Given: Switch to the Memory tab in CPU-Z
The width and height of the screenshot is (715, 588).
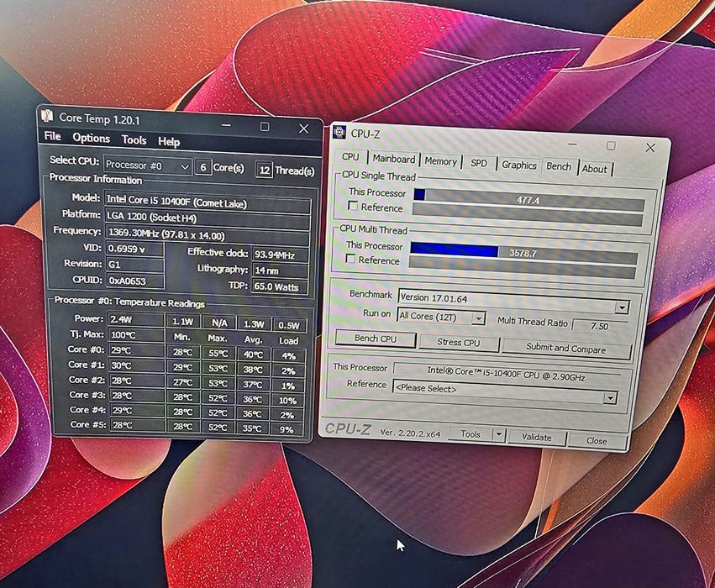Looking at the screenshot, I should [440, 161].
